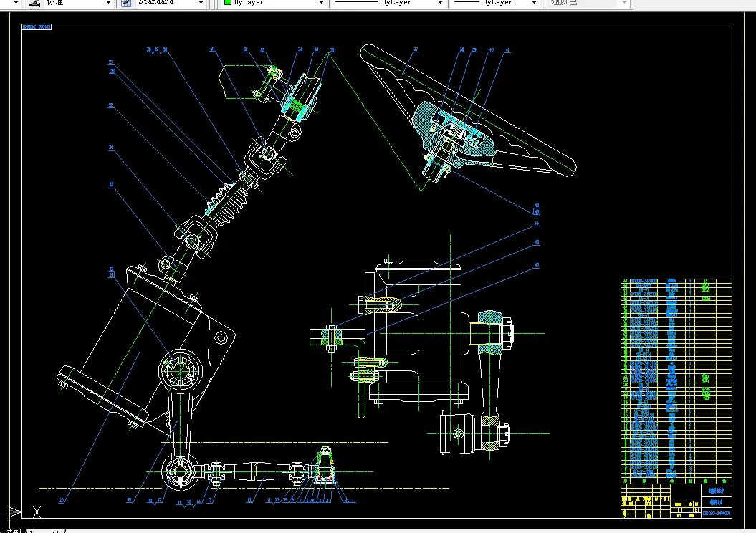
Task: Click the UCS X axis marker in drawing
Action: 37,512
